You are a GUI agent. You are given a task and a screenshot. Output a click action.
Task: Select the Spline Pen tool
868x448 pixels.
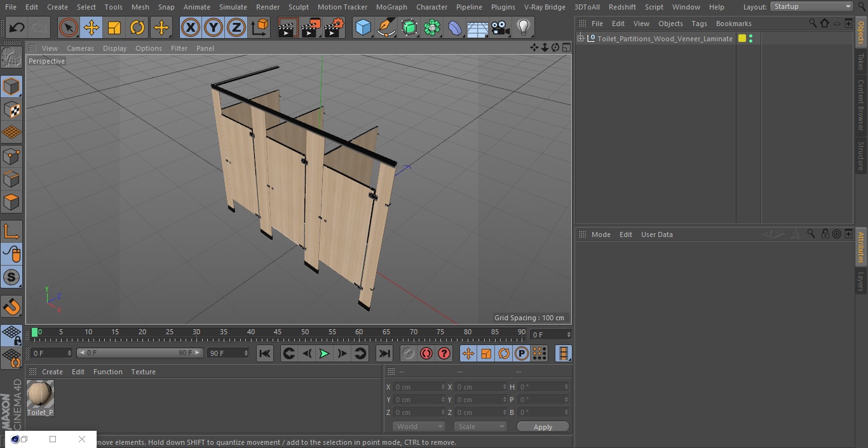386,28
